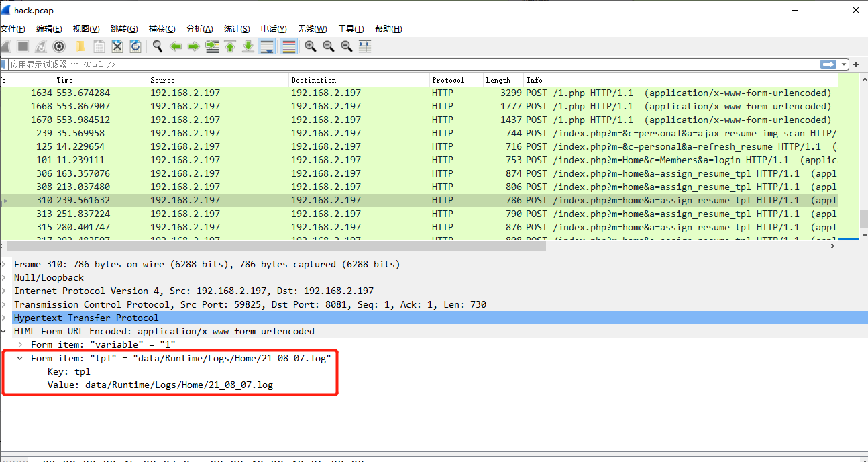Close this capture file (X page icon)
Viewport: 868px width, 462px height.
click(117, 46)
